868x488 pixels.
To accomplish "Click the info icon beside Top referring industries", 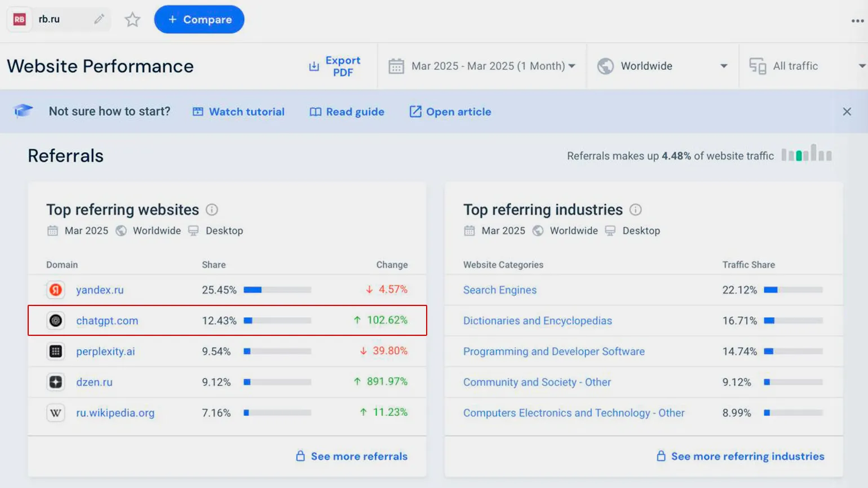I will pos(635,210).
